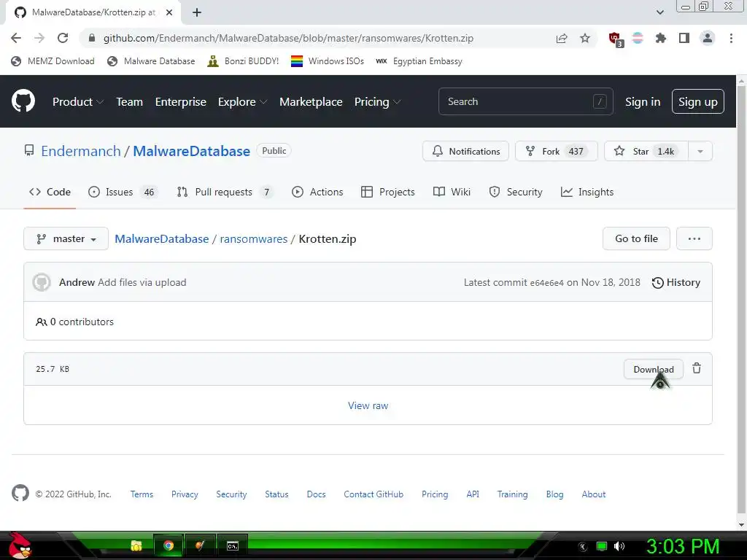Open the file explorer taskbar icon
Image resolution: width=747 pixels, height=560 pixels.
pos(136,545)
